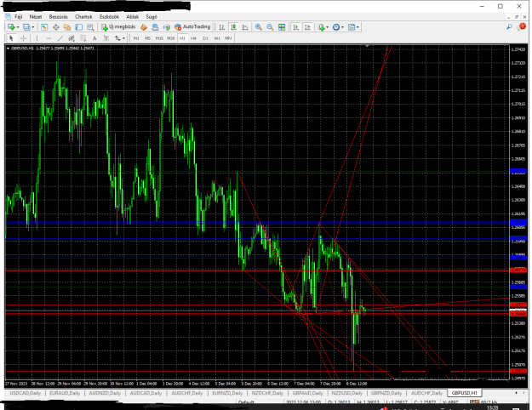
Task: Switch to the AUDNZD,Daily chart tab
Action: [x=105, y=393]
